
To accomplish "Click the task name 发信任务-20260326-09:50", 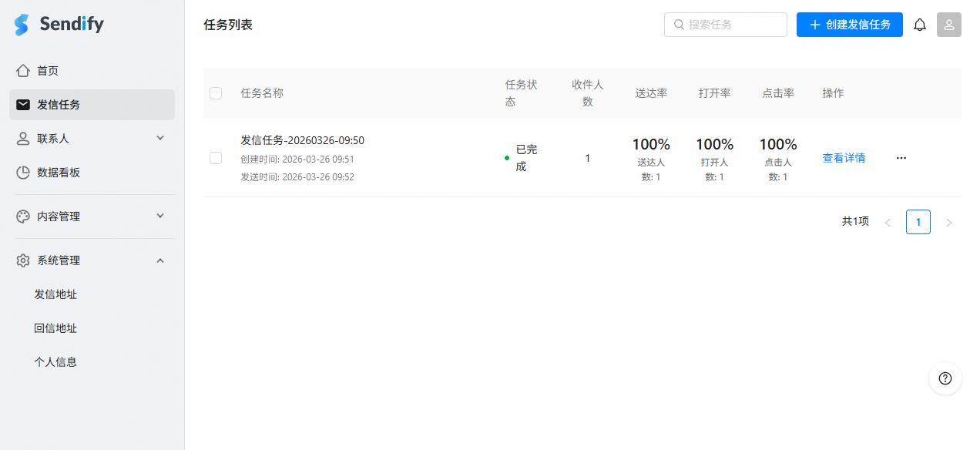I will pyautogui.click(x=303, y=140).
